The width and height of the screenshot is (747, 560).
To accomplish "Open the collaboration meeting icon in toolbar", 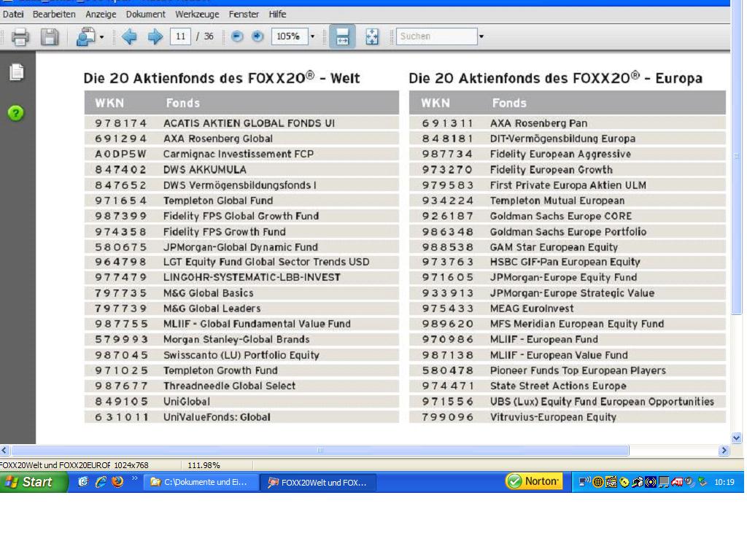I will tap(86, 36).
